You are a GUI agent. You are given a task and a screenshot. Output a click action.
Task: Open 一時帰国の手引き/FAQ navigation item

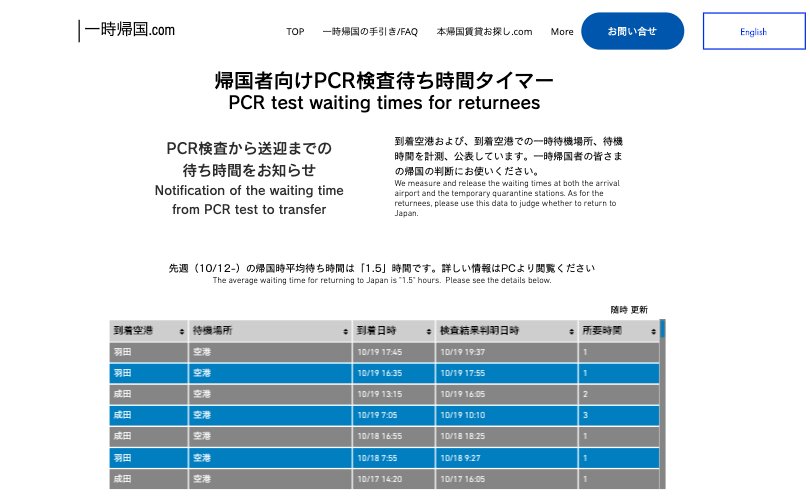(370, 32)
